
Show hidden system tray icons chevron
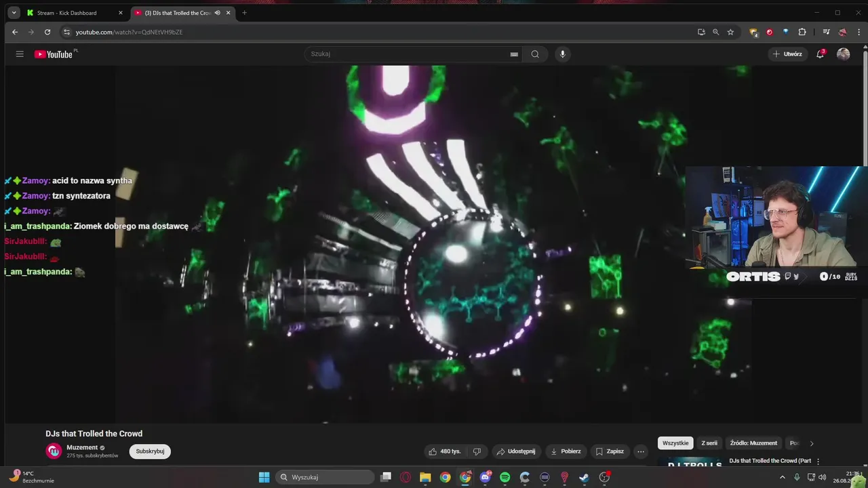click(782, 477)
